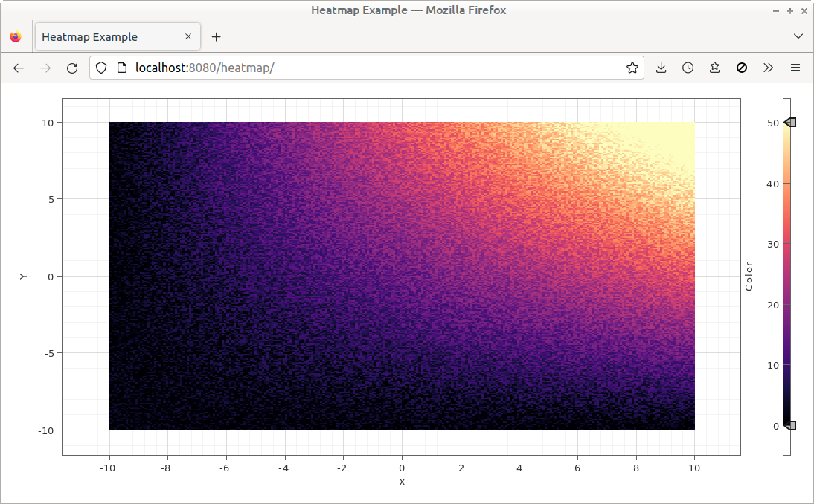Click the localhost:8080/heatmap/ address field

pos(367,68)
